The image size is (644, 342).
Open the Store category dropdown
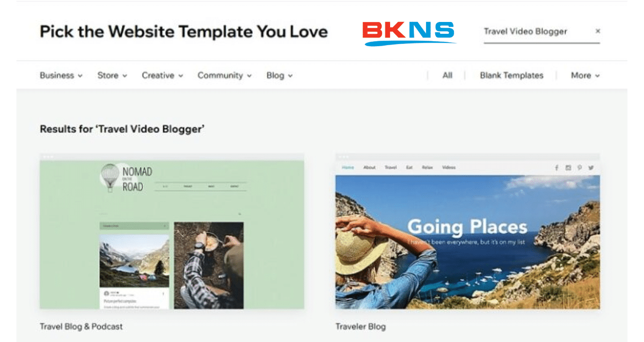(x=112, y=76)
